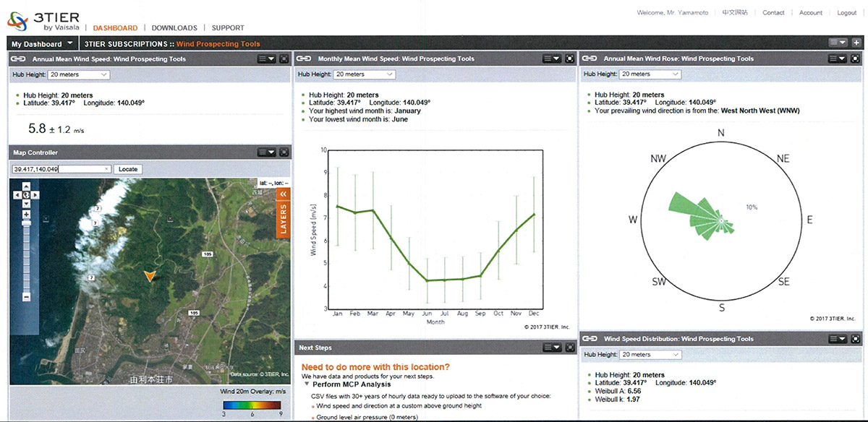Pan the map left with arrow button
This screenshot has width=868, height=422.
coord(18,195)
